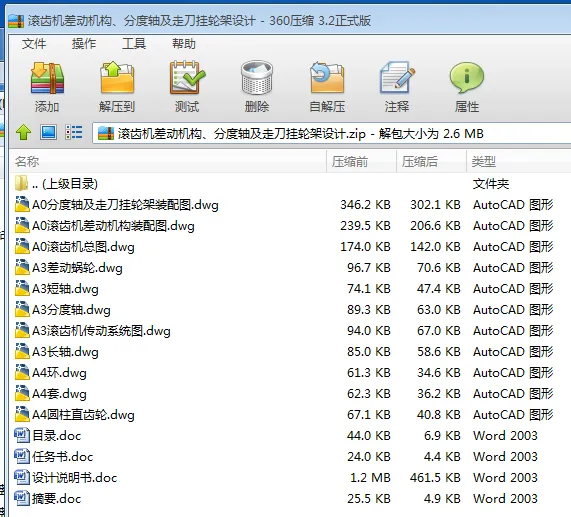Click the 461.5 KB compressed size value
Screen dimensions: 571x517
(x=435, y=477)
